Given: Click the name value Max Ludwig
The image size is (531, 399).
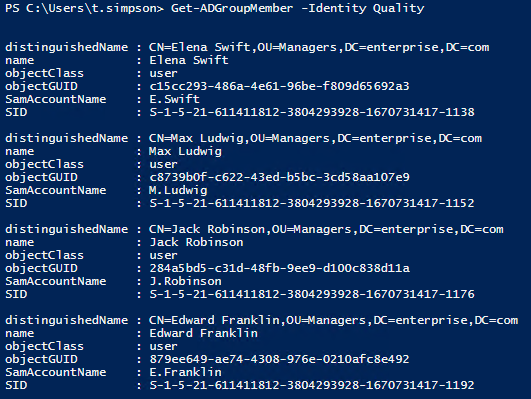Looking at the screenshot, I should (x=185, y=151).
